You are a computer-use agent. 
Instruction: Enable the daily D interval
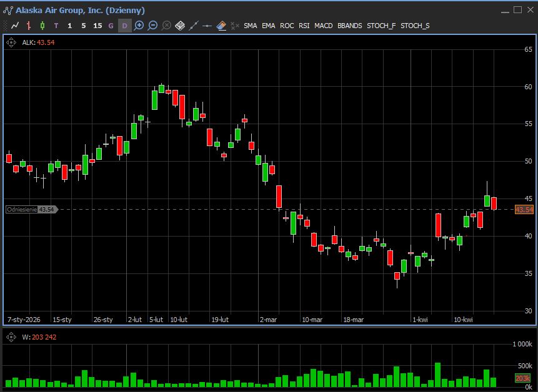124,26
